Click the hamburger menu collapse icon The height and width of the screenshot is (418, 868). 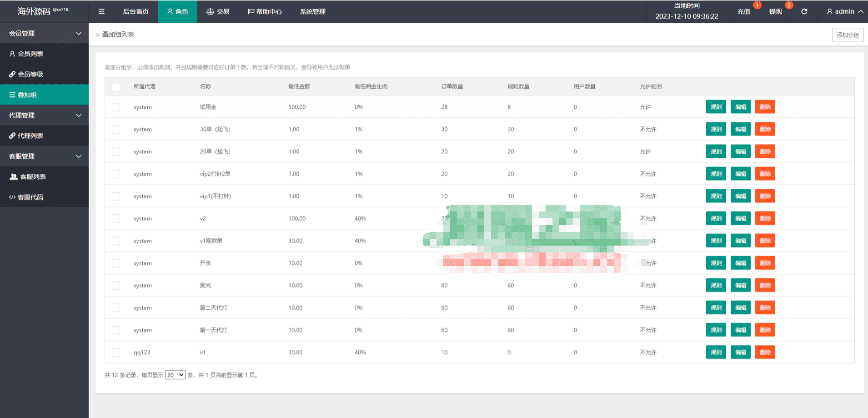[x=101, y=11]
